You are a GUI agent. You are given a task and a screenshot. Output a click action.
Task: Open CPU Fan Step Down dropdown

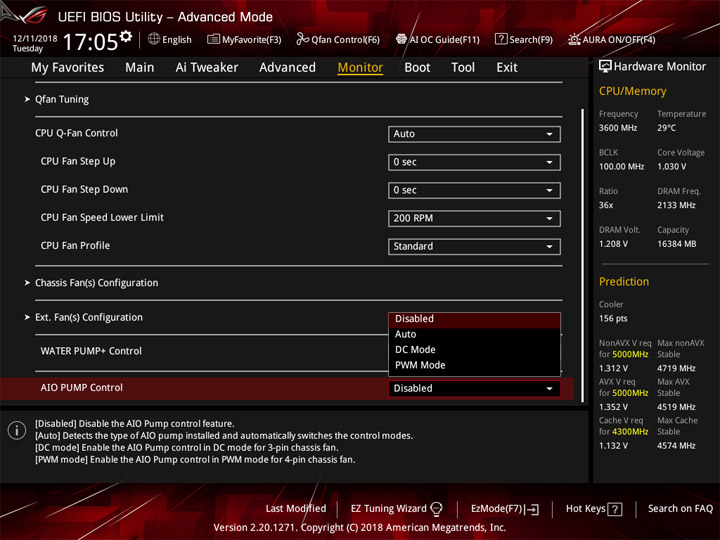[474, 190]
